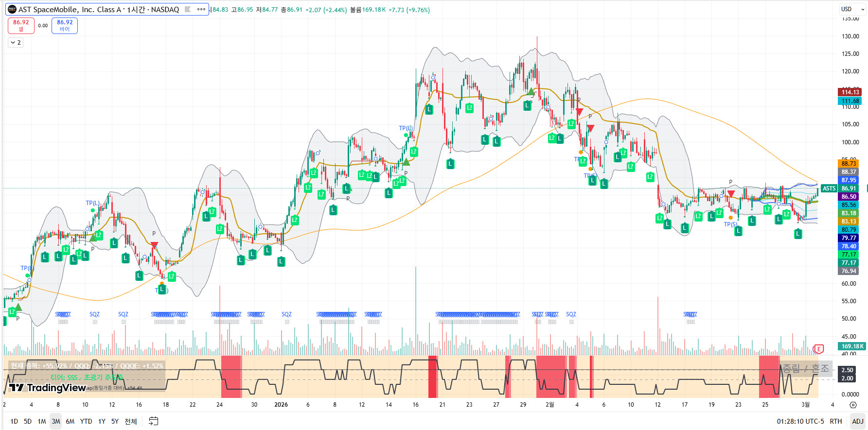Select the YTD time range
Image resolution: width=868 pixels, height=430 pixels.
(x=86, y=421)
